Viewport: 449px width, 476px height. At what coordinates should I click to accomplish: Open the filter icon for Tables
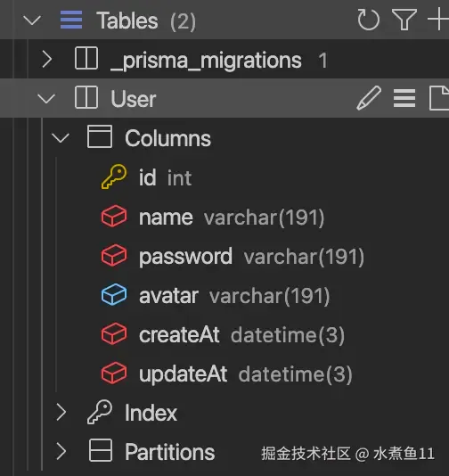point(404,20)
